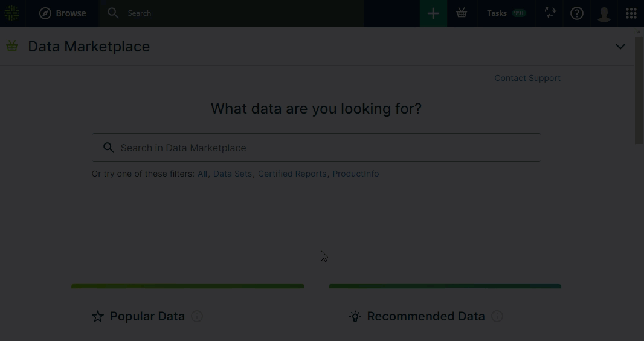Viewport: 644px width, 341px height.
Task: Focus the Search in Data Marketplace field
Action: (x=326, y=148)
